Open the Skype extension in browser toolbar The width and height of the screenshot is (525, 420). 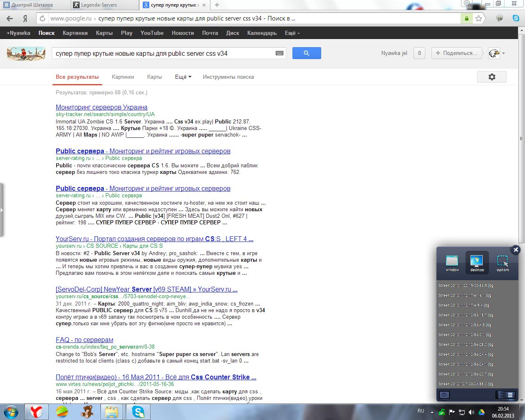click(516, 18)
